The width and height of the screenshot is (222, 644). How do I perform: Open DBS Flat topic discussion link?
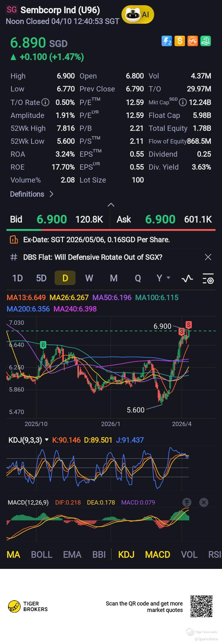click(x=93, y=257)
